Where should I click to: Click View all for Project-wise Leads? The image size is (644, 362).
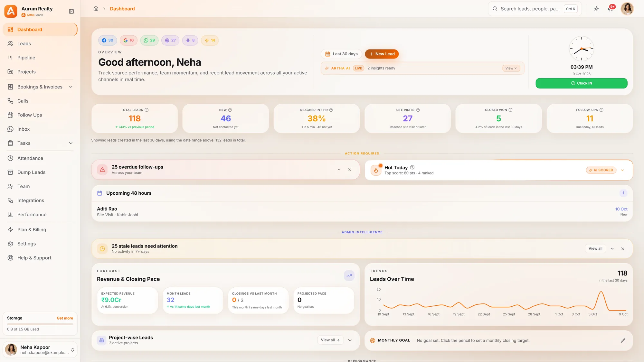330,340
